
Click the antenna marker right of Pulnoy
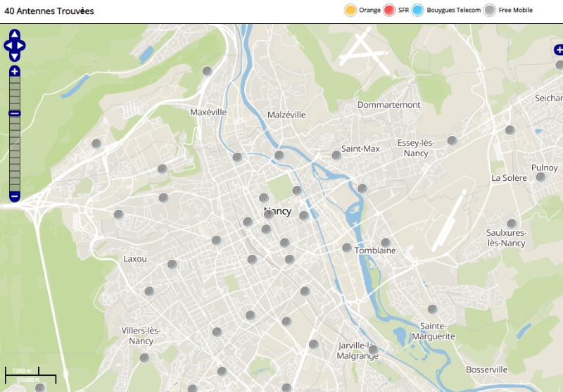pyautogui.click(x=540, y=177)
